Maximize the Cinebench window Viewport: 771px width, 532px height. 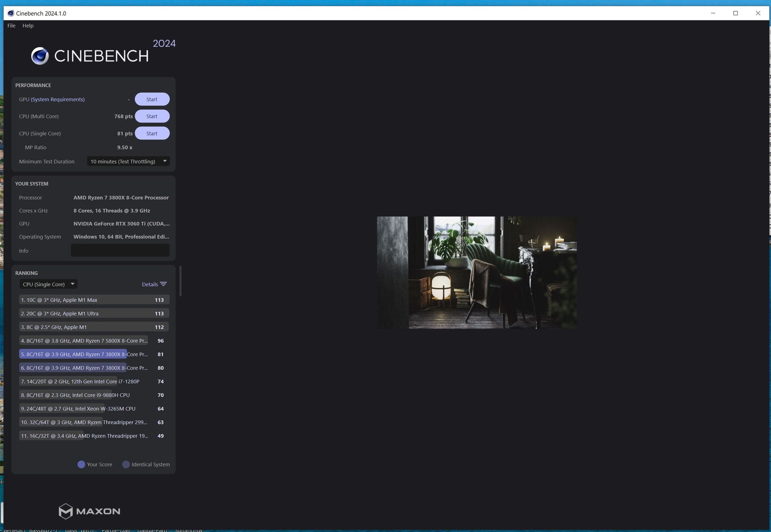735,13
